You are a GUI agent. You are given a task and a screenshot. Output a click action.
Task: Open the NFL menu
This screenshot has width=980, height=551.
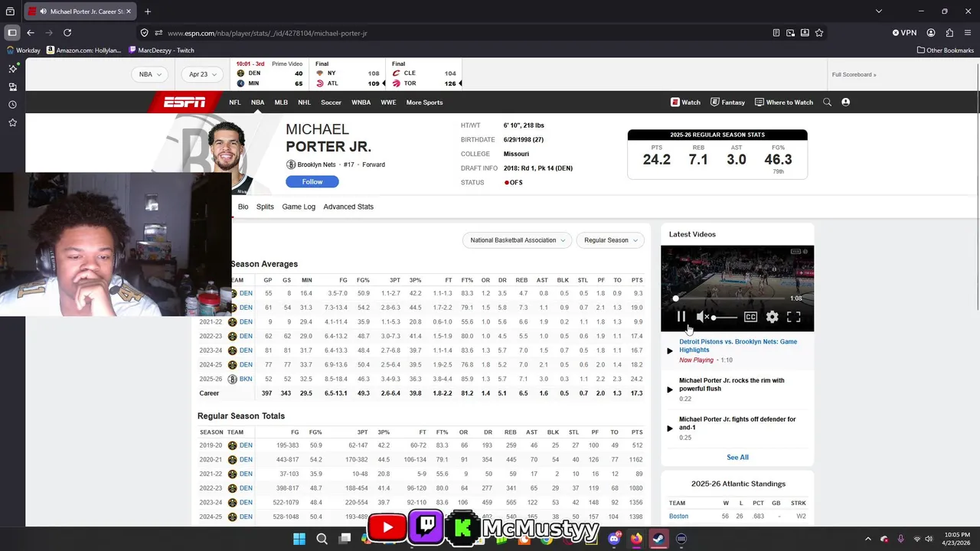(x=235, y=102)
